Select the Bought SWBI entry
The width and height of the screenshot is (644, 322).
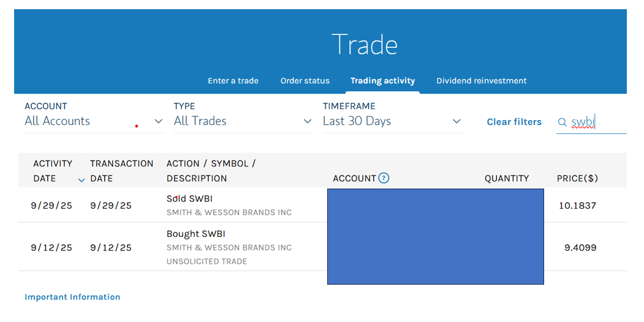coord(196,234)
